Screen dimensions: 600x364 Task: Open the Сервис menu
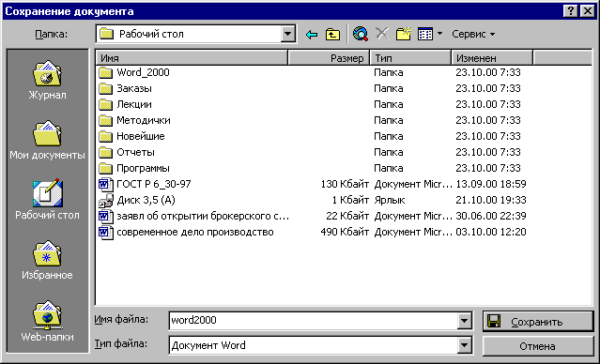(473, 34)
